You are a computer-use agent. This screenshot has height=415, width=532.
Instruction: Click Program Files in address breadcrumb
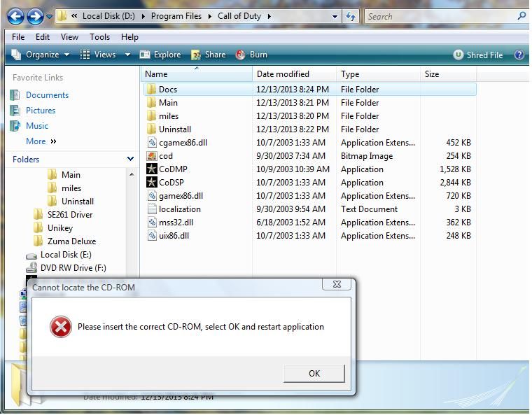[176, 16]
